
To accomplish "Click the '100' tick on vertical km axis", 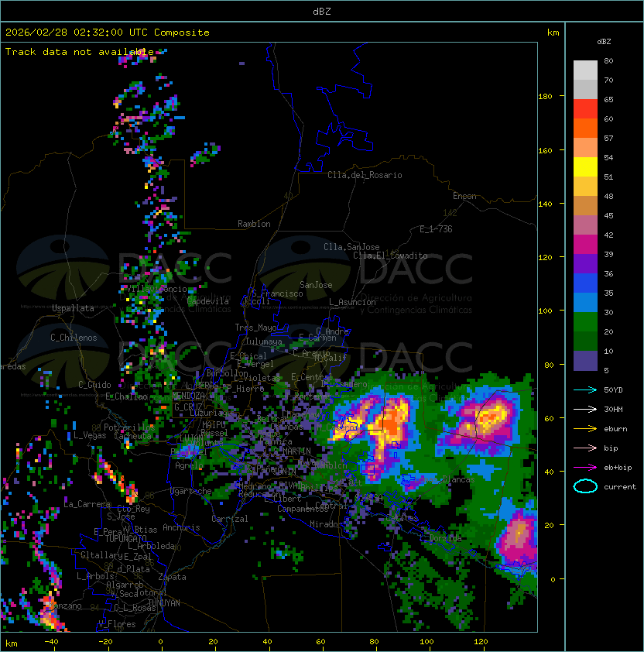I will tap(545, 311).
